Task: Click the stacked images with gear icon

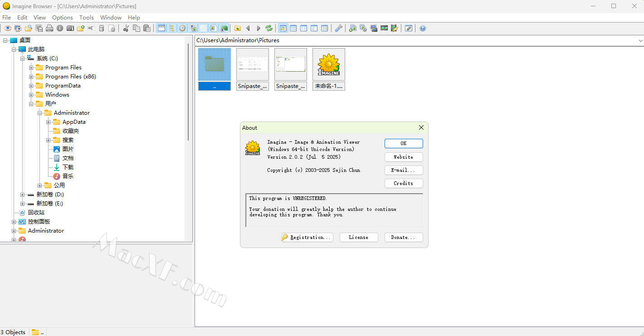Action: coord(363,28)
